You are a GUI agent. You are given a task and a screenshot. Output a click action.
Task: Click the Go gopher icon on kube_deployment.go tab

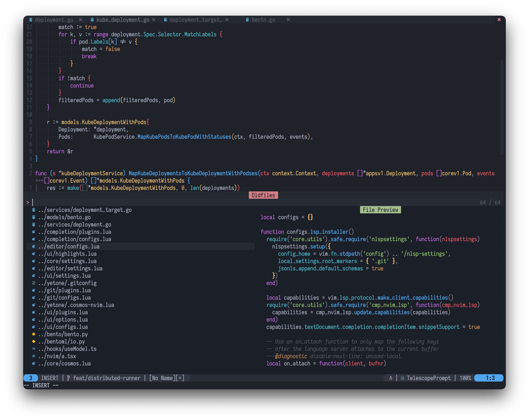92,20
